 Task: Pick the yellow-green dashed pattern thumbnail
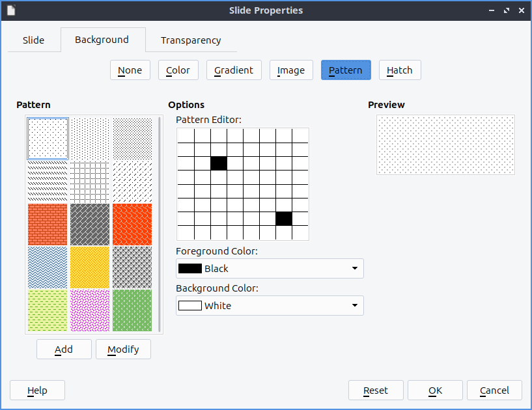pos(47,310)
